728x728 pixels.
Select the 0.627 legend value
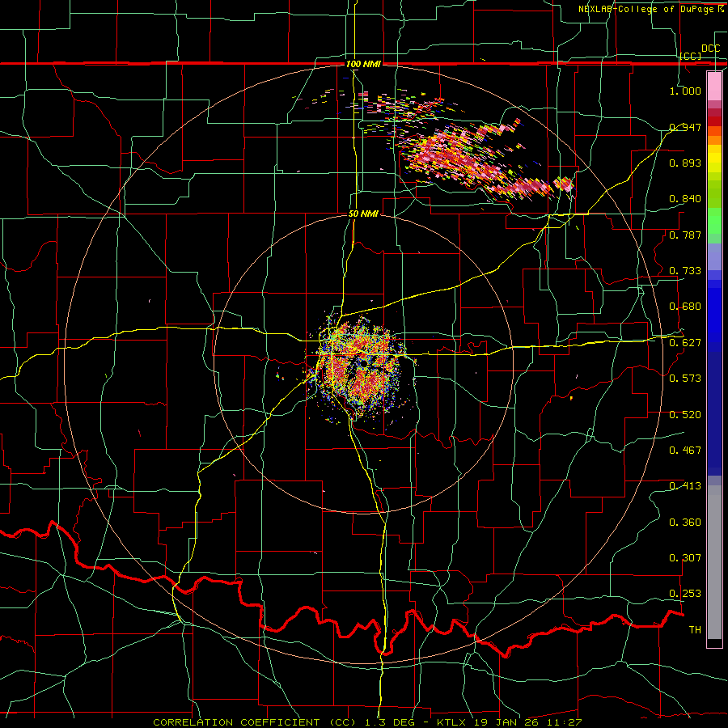[685, 343]
